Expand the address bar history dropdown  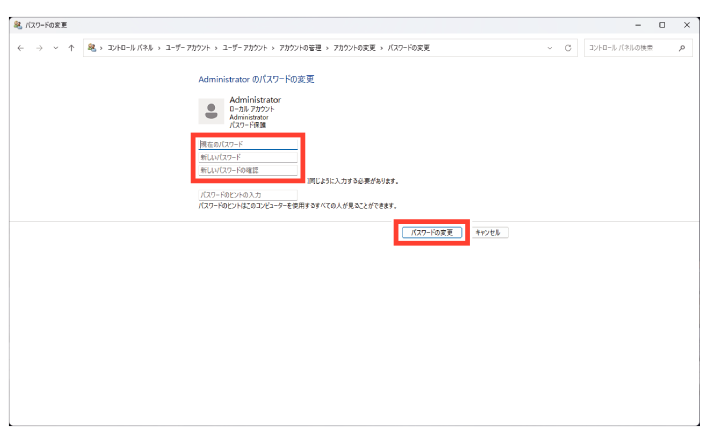550,48
